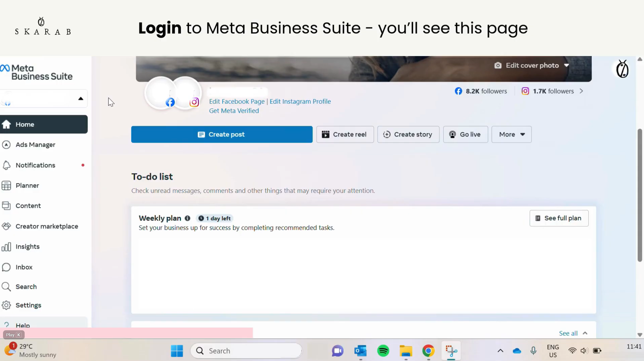Viewport: 644px width, 361px height.
Task: Open the Inbox chat icon
Action: pos(6,267)
